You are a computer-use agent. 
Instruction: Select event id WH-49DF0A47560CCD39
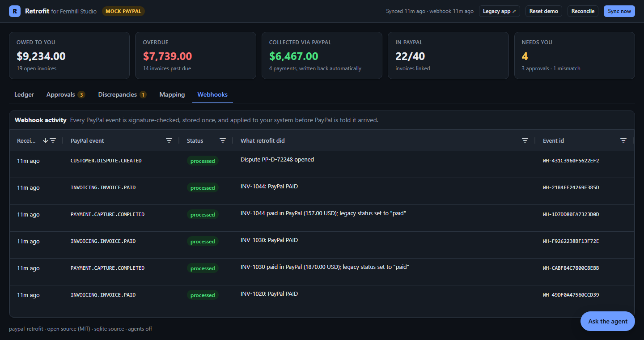click(x=571, y=295)
